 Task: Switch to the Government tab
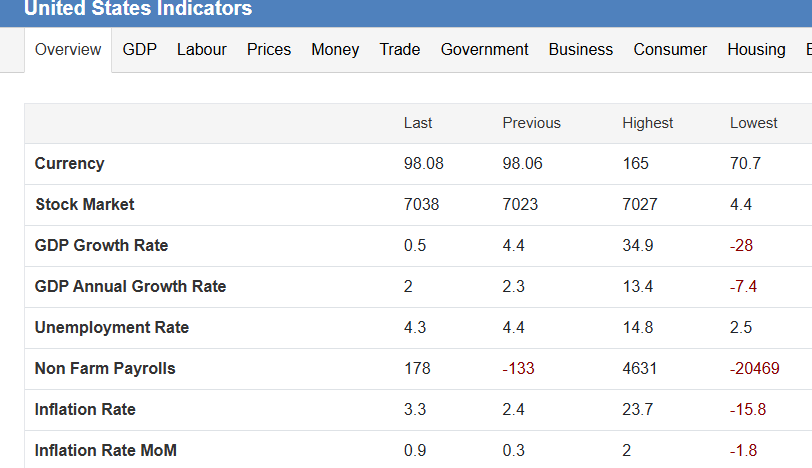click(484, 49)
